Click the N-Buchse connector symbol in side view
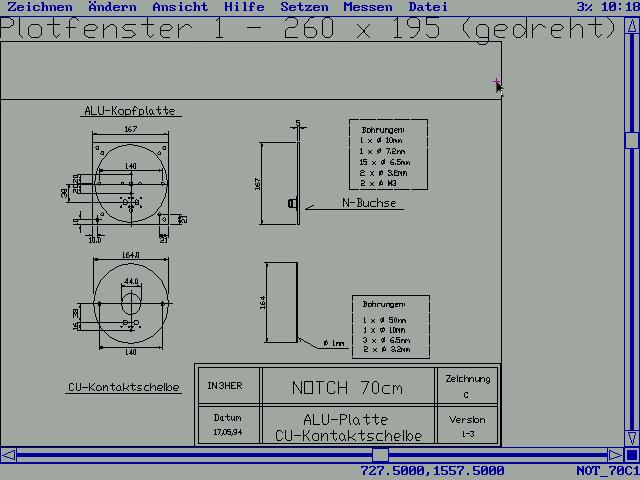The width and height of the screenshot is (640, 480). (292, 203)
